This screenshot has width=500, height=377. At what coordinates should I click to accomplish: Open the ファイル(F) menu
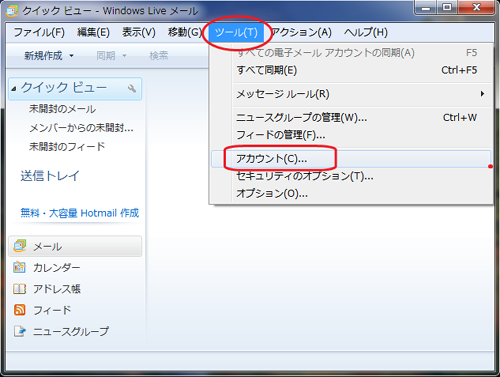pos(39,32)
